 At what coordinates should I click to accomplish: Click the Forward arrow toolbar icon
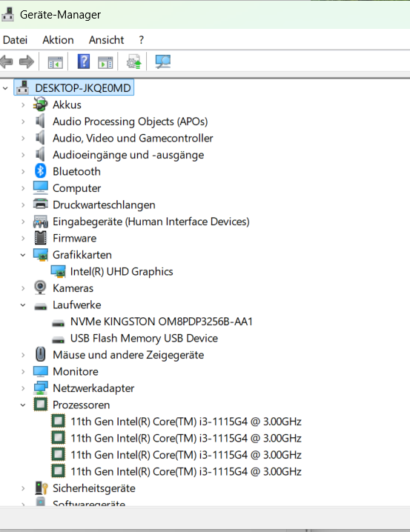tap(27, 61)
